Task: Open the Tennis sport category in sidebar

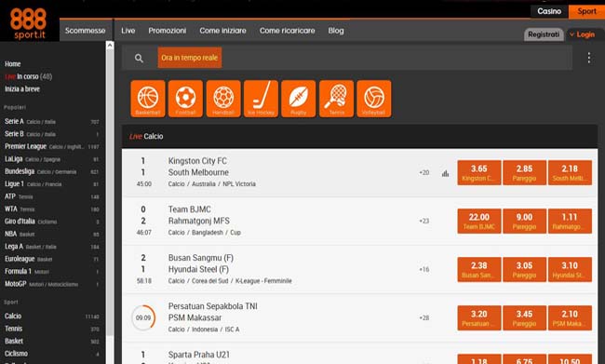Action: [x=52, y=329]
